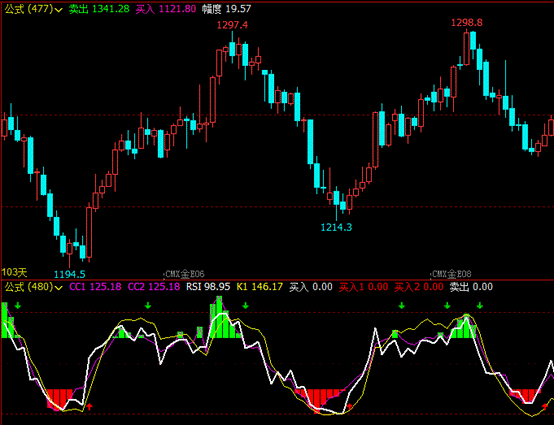The width and height of the screenshot is (554, 425).
Task: Click the RSI 98.95 indicator label
Action: coord(208,287)
